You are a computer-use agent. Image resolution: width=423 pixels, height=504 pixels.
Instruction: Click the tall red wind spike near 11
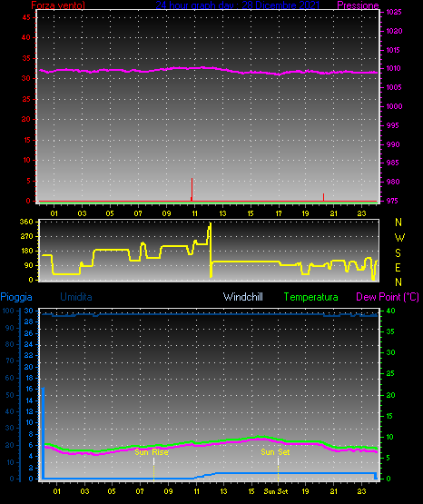[x=192, y=189]
